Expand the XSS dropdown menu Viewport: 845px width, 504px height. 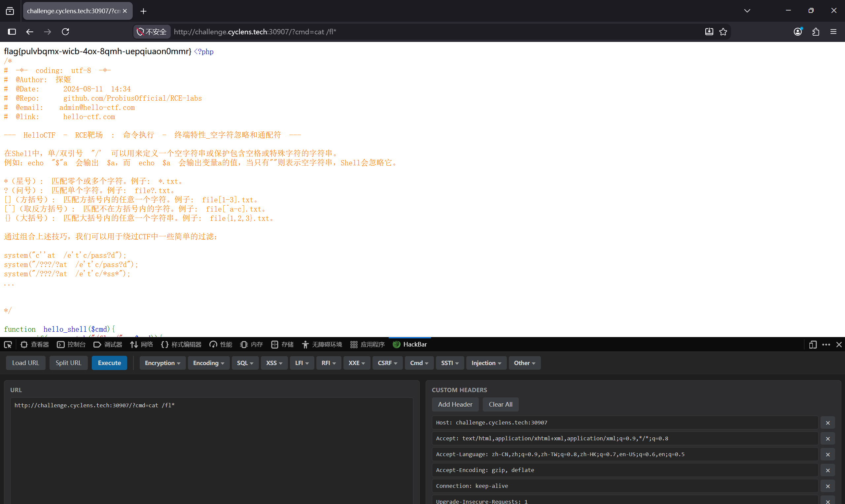tap(274, 363)
